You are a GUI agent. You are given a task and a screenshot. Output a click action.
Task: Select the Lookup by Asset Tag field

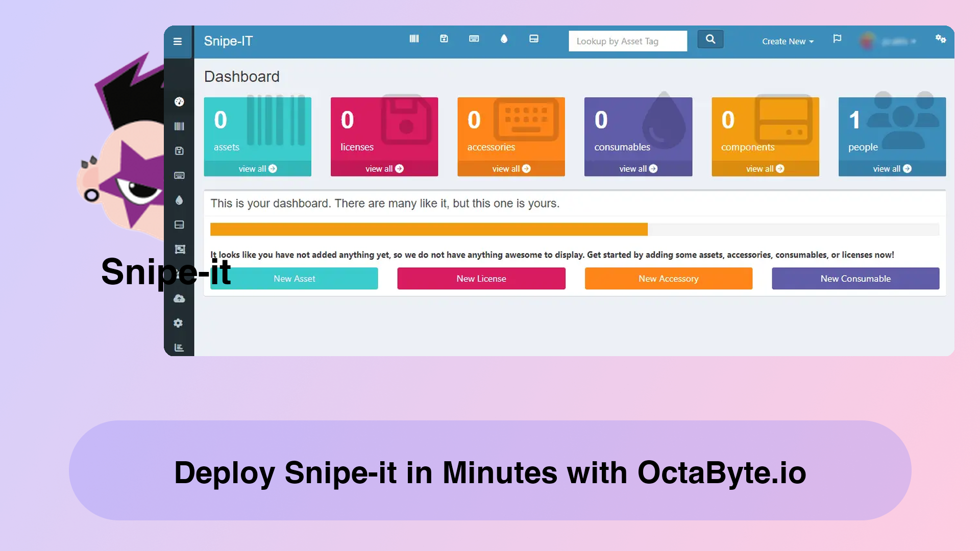tap(627, 41)
